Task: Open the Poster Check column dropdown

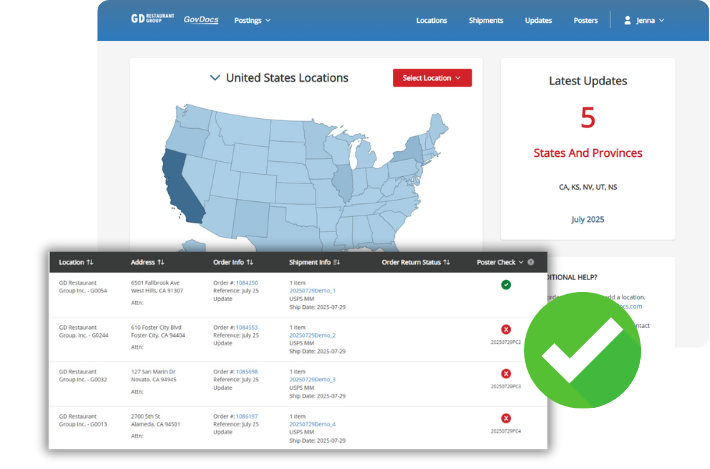Action: coord(500,262)
